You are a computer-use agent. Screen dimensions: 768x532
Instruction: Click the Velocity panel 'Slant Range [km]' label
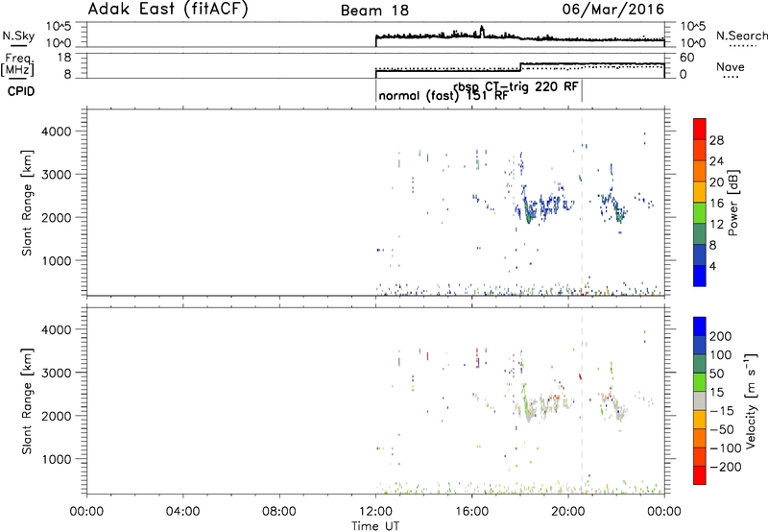27,401
